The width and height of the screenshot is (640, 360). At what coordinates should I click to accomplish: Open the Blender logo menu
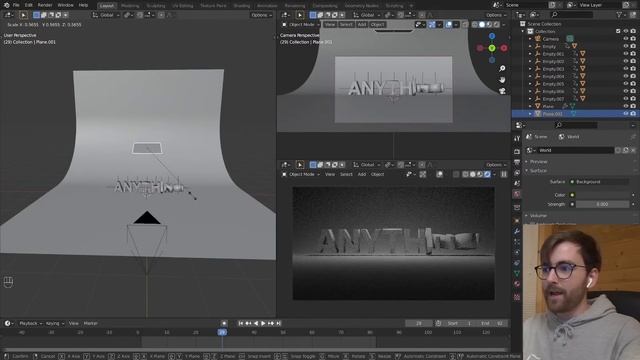click(6, 5)
